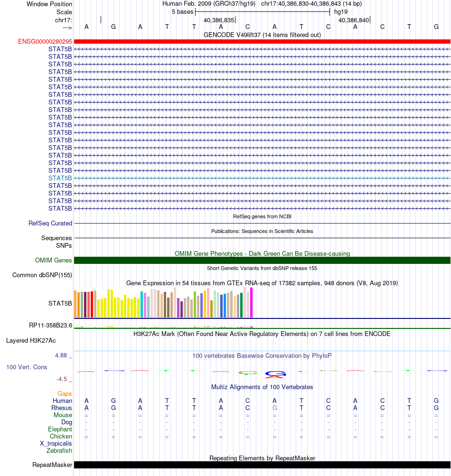This screenshot has width=451, height=476.
Task: Select the Zebrafish alignment row label
Action: pos(59,450)
